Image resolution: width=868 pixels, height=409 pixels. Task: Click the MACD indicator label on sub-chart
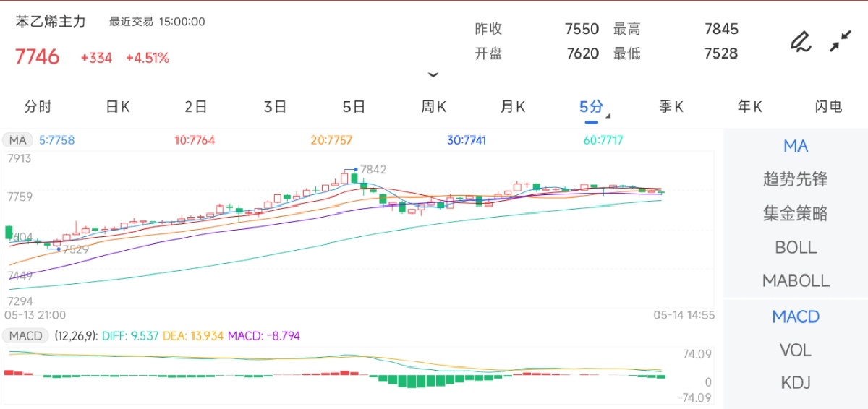point(26,336)
